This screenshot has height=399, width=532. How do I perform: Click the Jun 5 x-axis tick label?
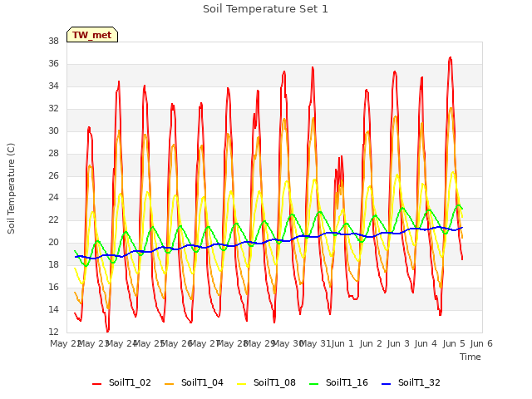point(454,343)
